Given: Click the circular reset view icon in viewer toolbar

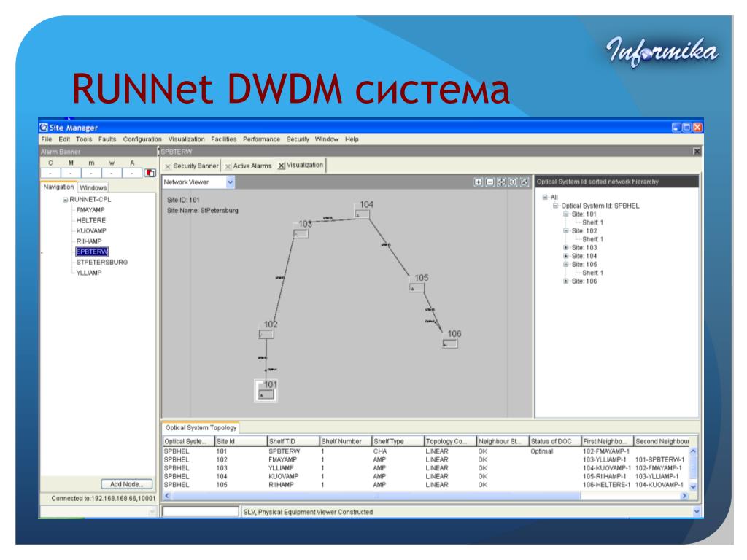Looking at the screenshot, I should click(x=513, y=182).
